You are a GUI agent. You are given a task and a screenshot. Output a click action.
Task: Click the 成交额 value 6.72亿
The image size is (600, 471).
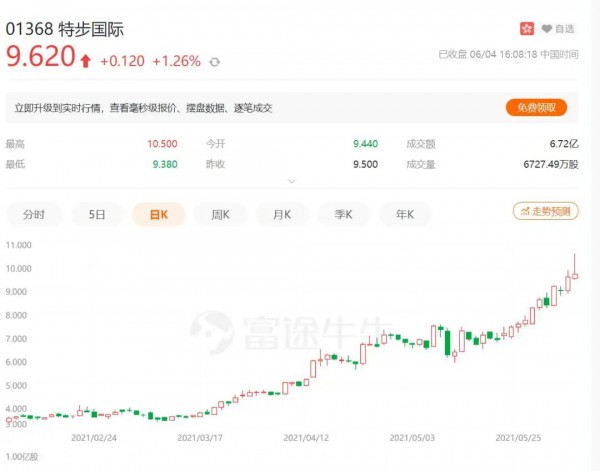click(x=564, y=144)
